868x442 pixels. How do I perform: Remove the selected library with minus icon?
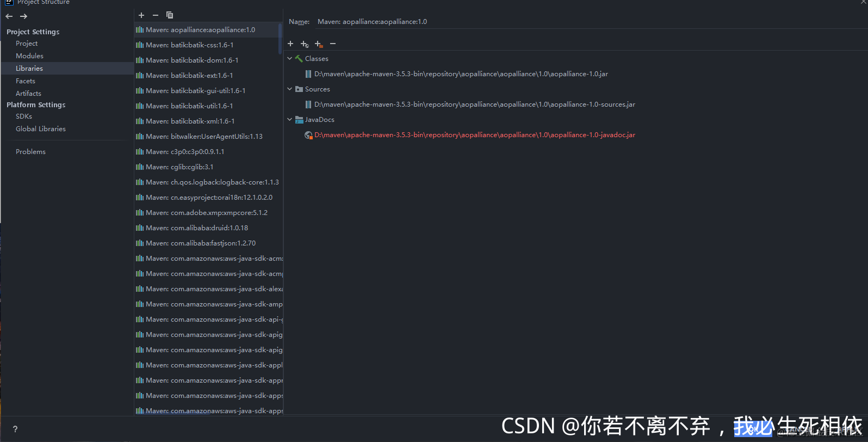(156, 15)
